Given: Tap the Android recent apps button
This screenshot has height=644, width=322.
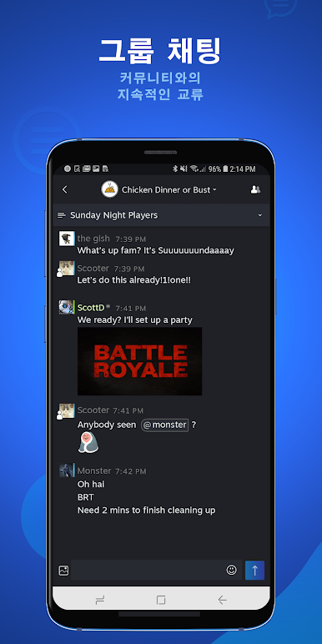Looking at the screenshot, I should pos(100,600).
